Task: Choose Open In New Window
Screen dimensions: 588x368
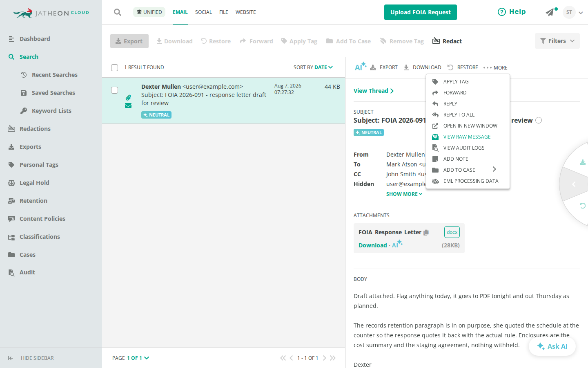Action: [x=468, y=126]
